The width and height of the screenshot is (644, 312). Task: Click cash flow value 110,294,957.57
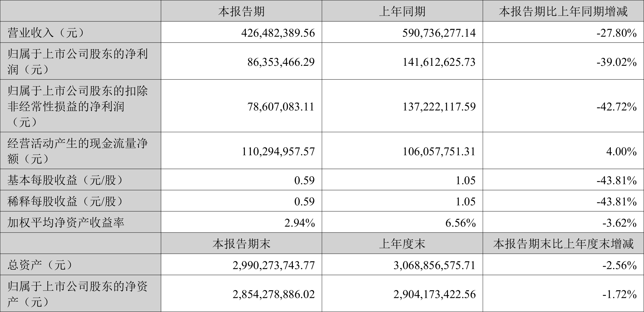[278, 151]
